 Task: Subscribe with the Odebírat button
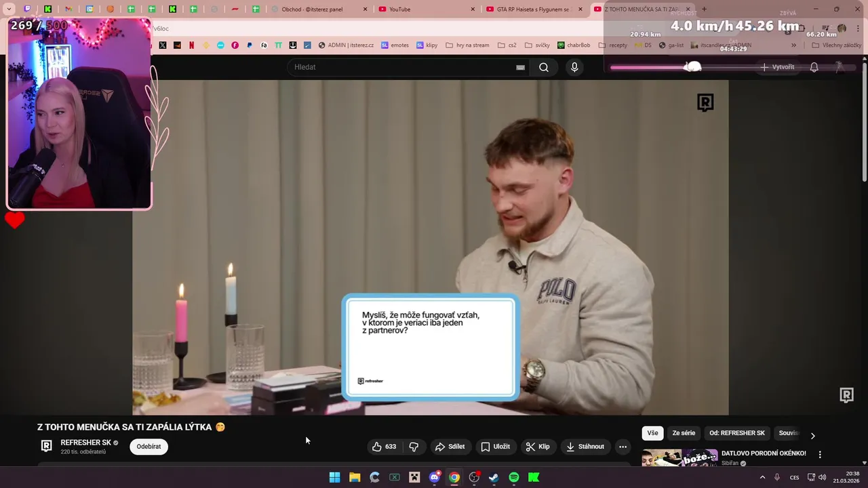coord(149,447)
